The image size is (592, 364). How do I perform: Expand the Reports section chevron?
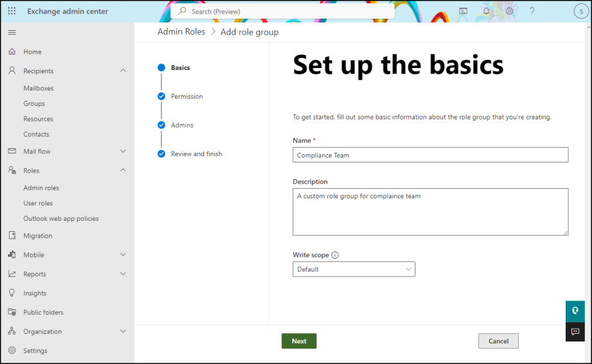[123, 273]
